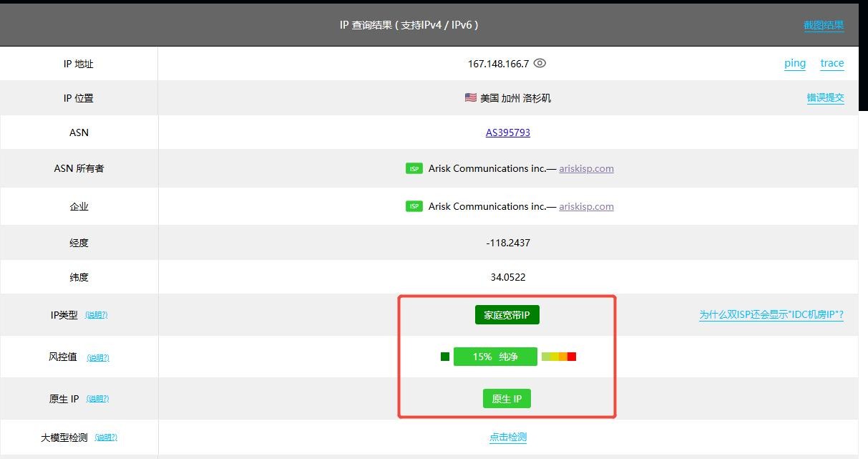868x459 pixels.
Task: Click the dark green square beside the purity bar
Action: click(444, 356)
